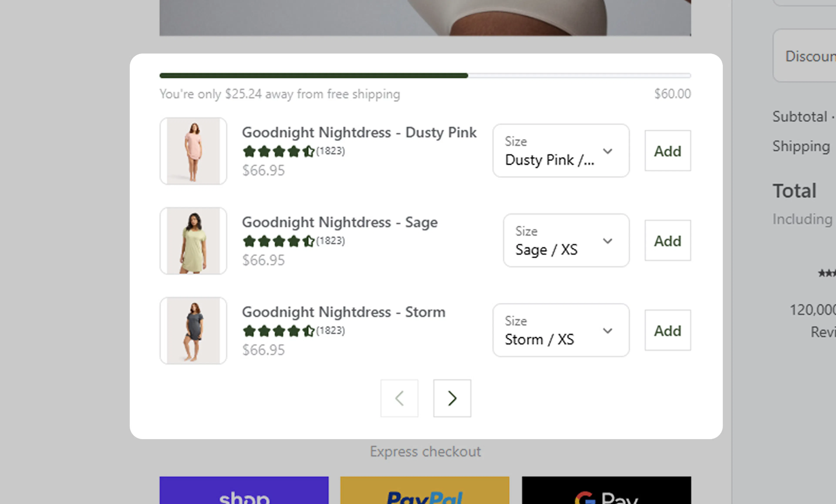The width and height of the screenshot is (836, 504).
Task: Select the $60.00 shipping threshold text
Action: pyautogui.click(x=673, y=94)
